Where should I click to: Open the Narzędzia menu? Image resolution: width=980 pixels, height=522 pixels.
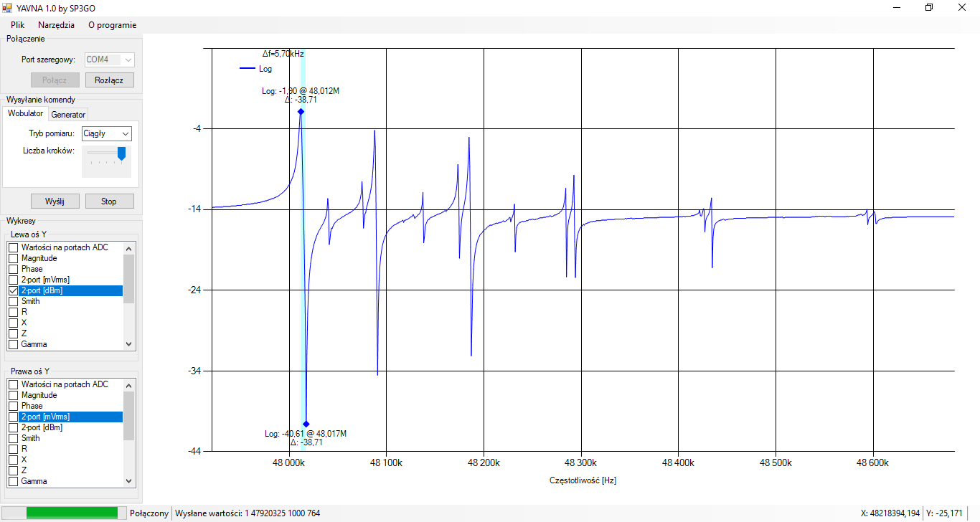pos(56,24)
